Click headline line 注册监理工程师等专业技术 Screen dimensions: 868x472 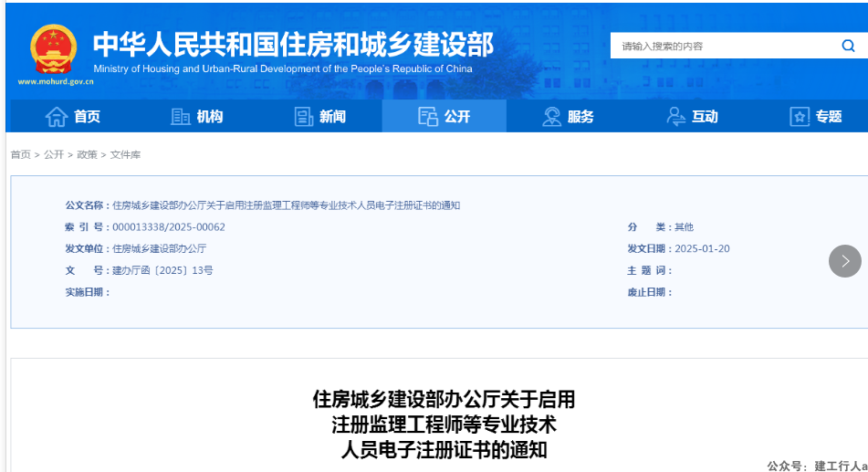coord(444,425)
